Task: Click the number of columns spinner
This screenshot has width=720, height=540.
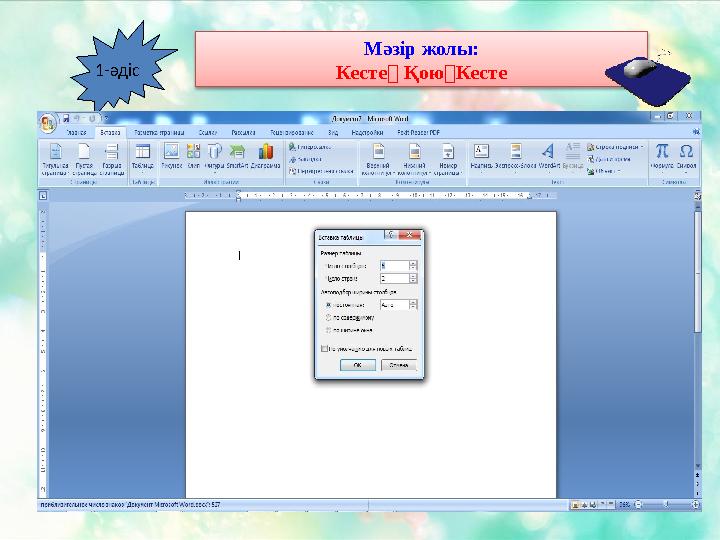Action: tap(413, 265)
